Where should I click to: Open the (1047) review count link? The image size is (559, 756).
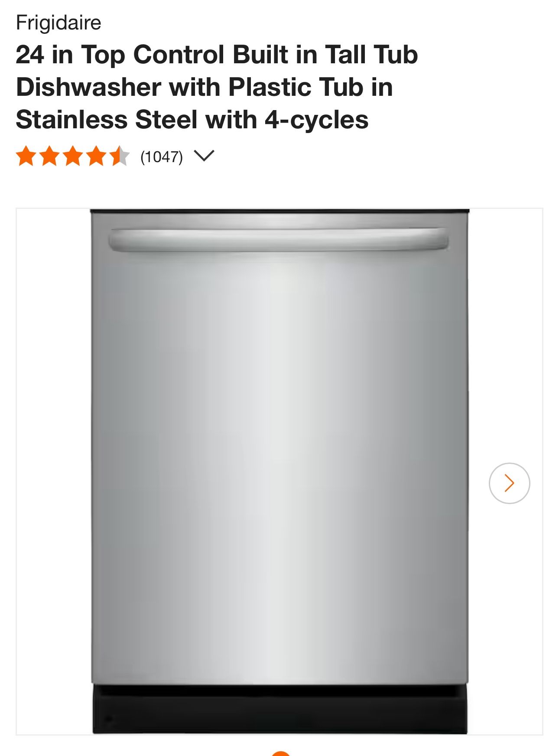click(162, 156)
